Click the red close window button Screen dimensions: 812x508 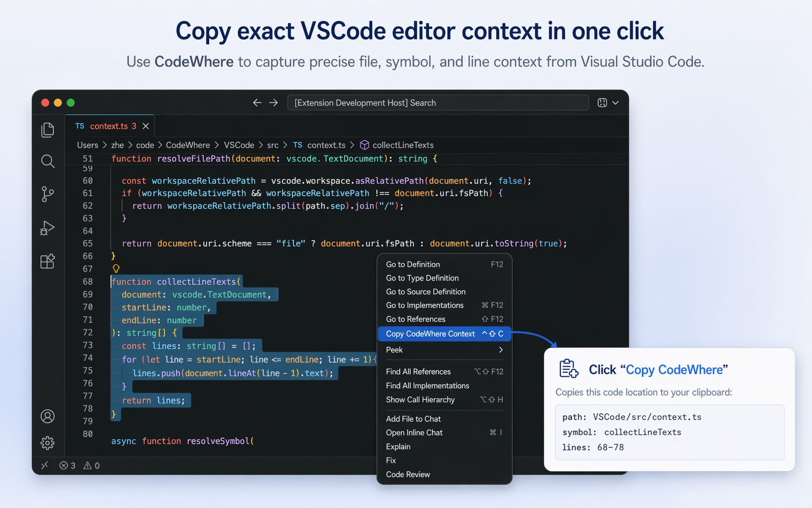click(x=45, y=102)
